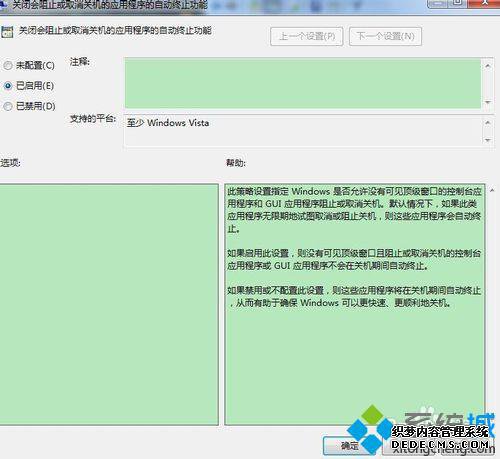Image resolution: width=500 pixels, height=459 pixels.
Task: Click the comment box scroll down arrow
Action: (x=488, y=102)
